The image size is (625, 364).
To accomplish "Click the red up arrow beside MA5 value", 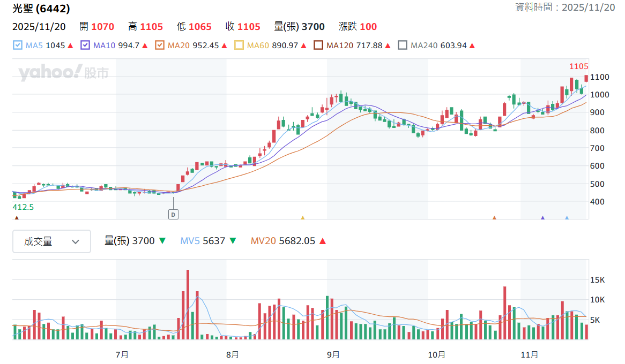I will click(x=71, y=46).
